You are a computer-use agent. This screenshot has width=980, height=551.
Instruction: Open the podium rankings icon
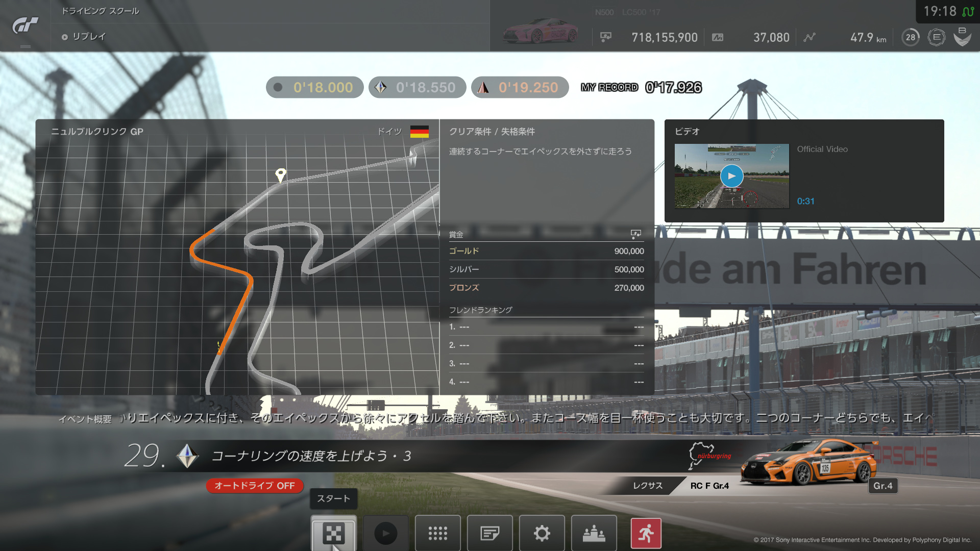[x=594, y=534]
